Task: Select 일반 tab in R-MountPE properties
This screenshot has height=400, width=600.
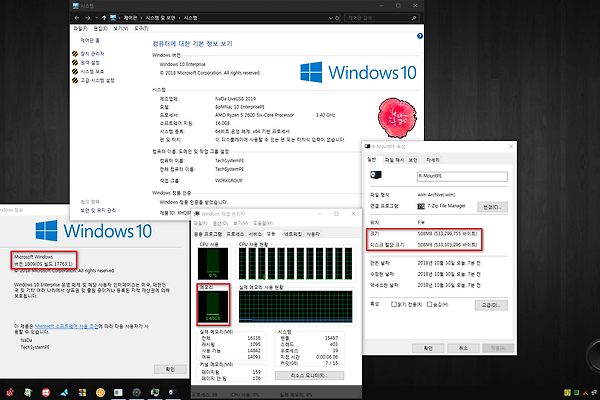Action: pos(372,160)
